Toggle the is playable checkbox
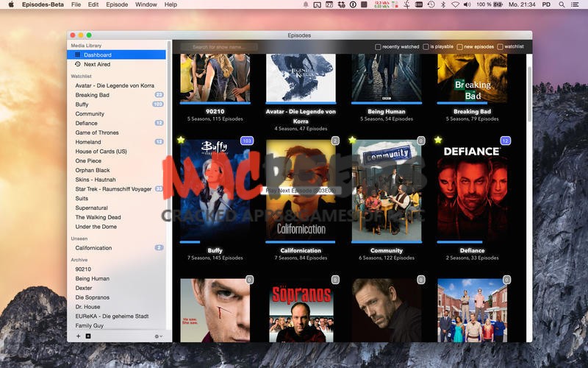 coord(426,47)
